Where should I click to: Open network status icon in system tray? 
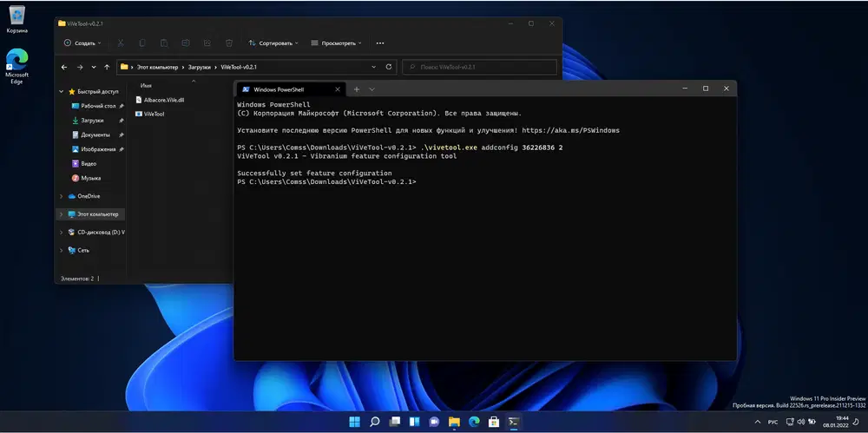[x=790, y=422]
